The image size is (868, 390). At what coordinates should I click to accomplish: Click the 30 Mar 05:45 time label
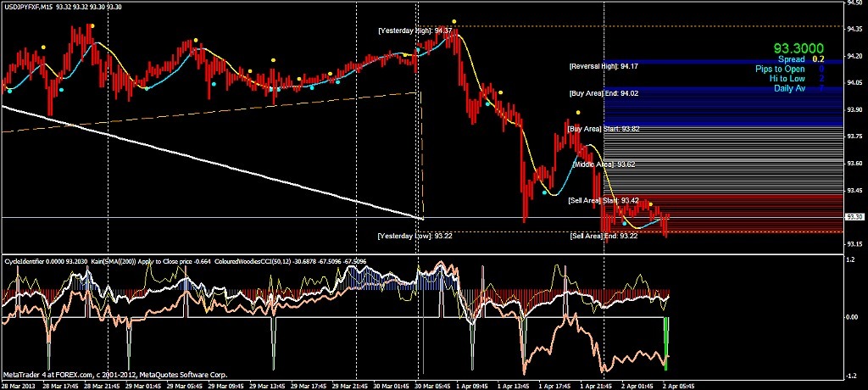(432, 386)
